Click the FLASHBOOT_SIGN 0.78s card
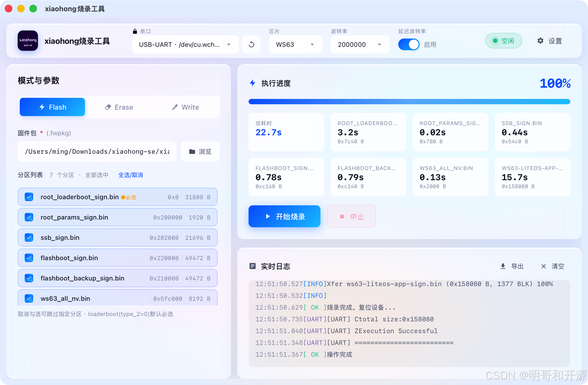The width and height of the screenshot is (588, 385). (x=286, y=177)
